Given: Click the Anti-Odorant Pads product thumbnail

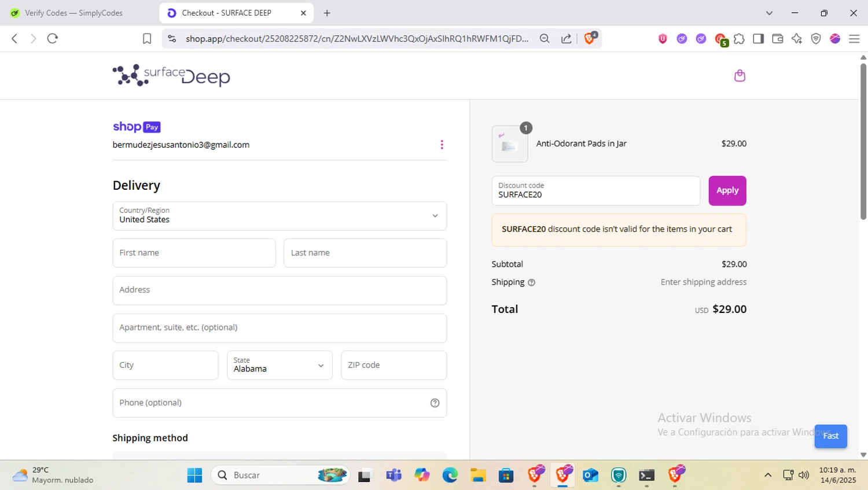Looking at the screenshot, I should click(510, 144).
